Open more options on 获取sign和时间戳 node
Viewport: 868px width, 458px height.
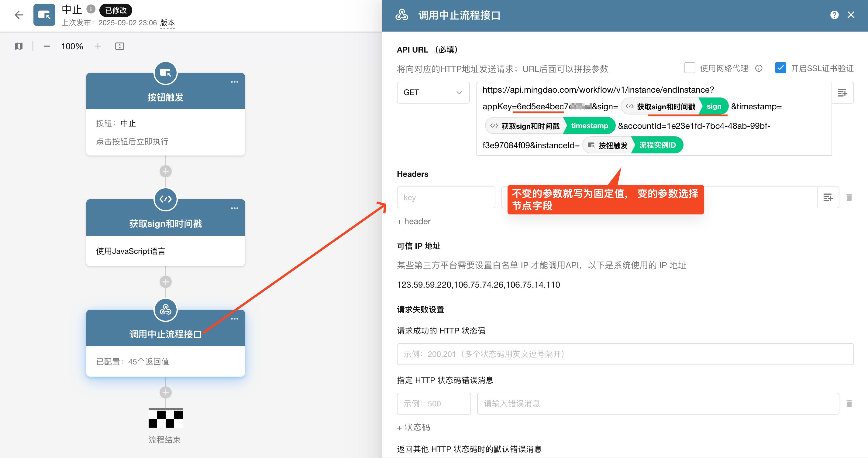click(x=235, y=208)
